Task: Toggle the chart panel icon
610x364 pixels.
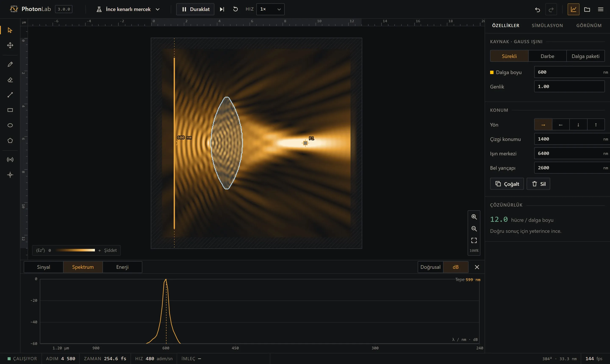Action: (573, 9)
